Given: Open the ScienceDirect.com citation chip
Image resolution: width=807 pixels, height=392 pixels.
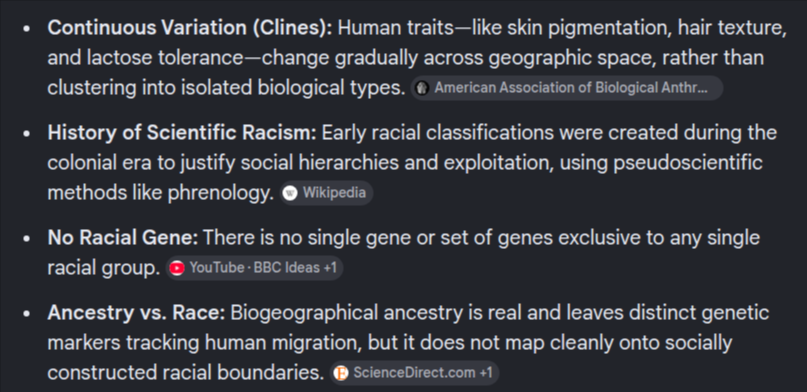Looking at the screenshot, I should pyautogui.click(x=414, y=373).
